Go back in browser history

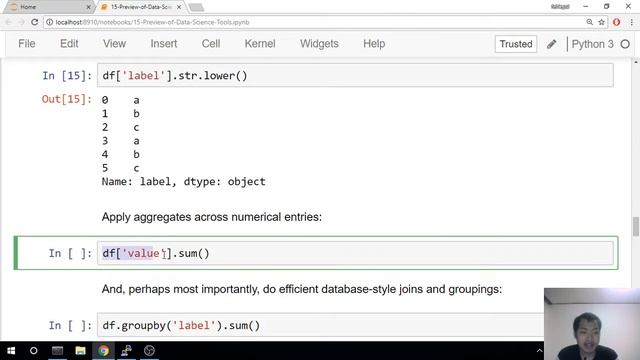pos(8,22)
